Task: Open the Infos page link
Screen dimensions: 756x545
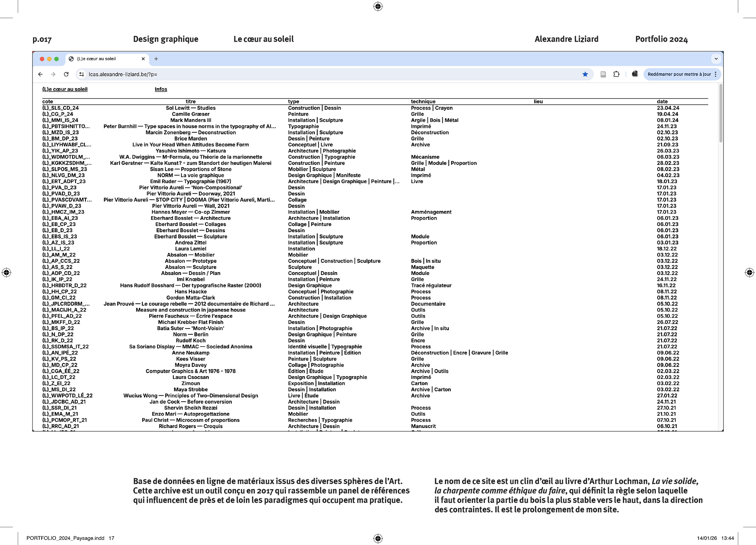Action: coord(161,89)
